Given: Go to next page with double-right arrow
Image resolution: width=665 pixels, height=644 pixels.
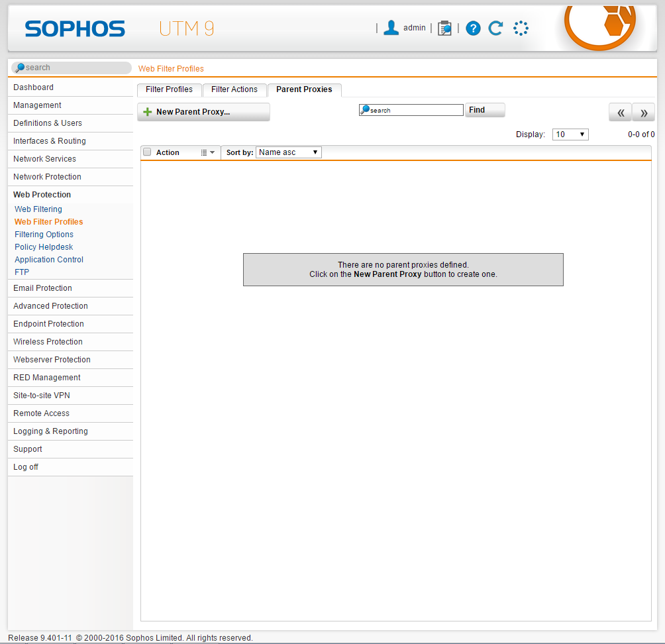Looking at the screenshot, I should pos(644,113).
